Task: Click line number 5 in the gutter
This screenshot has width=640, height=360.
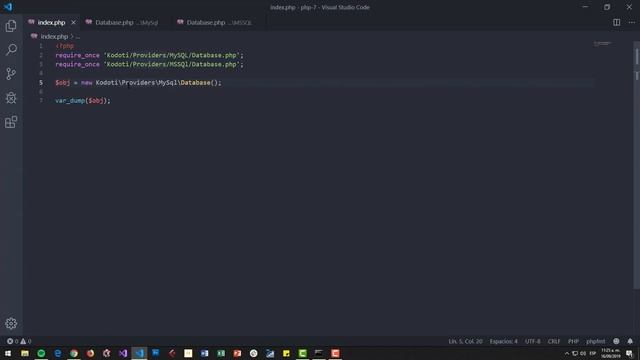Action: (41, 82)
